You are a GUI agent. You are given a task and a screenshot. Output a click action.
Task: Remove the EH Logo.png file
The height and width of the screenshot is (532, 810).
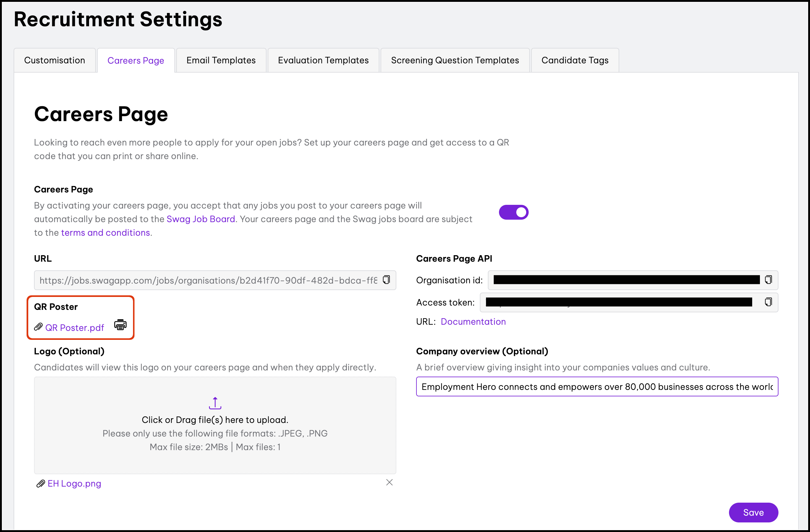[389, 482]
